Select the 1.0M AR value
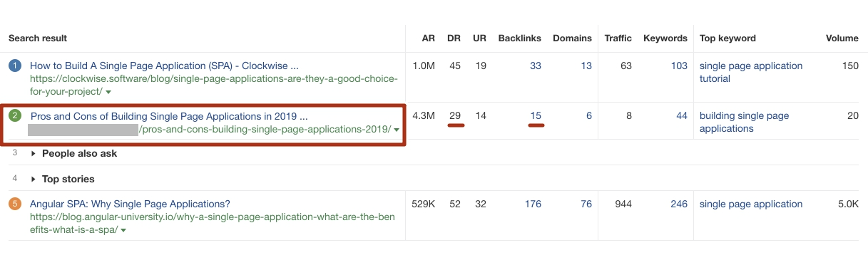The width and height of the screenshot is (868, 265). coord(424,66)
